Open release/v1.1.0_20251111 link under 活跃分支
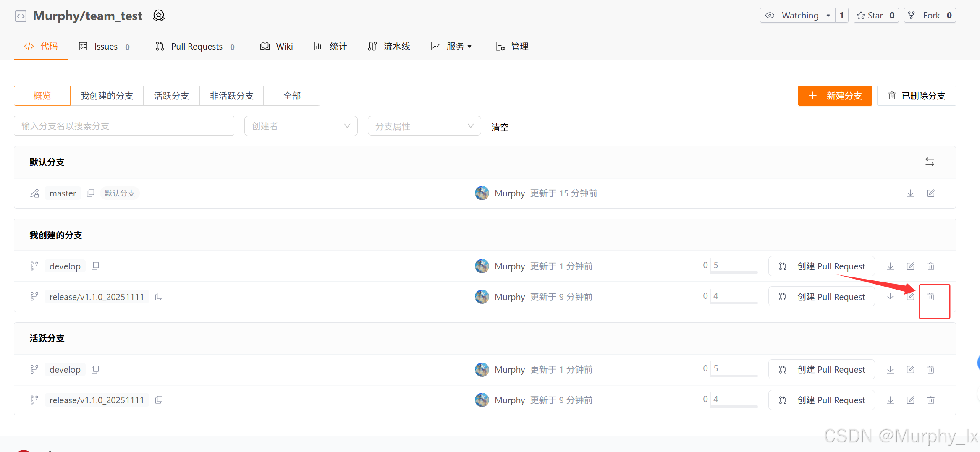The height and width of the screenshot is (452, 980). (97, 400)
